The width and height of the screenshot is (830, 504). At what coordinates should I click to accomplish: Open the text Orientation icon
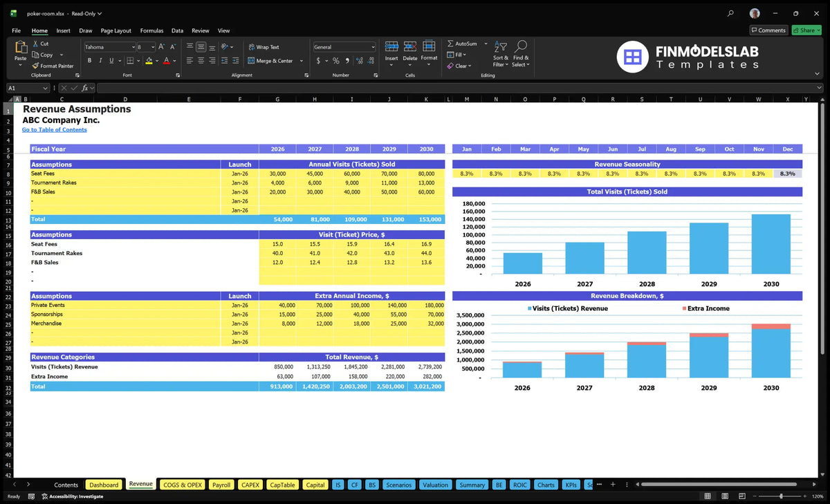224,47
